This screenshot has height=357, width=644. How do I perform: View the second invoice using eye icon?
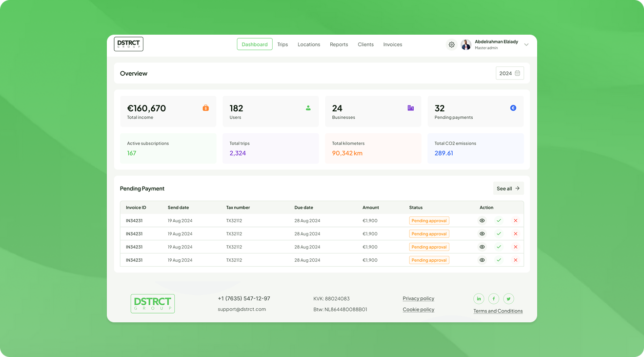point(482,234)
